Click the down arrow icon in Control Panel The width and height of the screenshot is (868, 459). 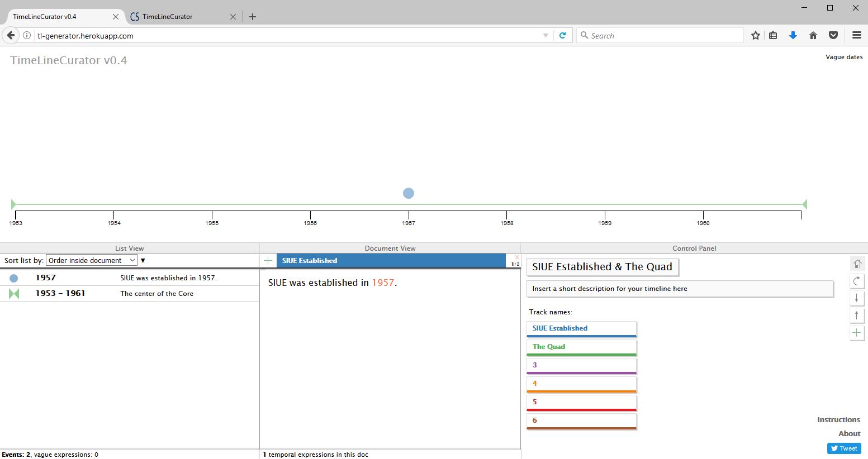(857, 298)
